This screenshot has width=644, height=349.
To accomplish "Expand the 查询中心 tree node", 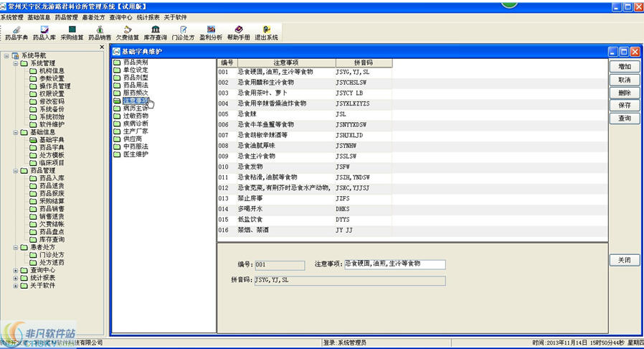I will click(15, 271).
